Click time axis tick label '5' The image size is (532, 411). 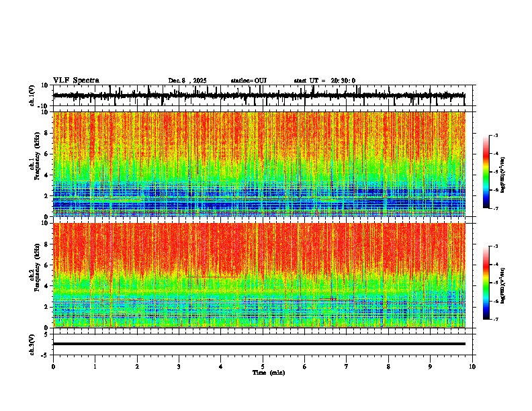click(x=263, y=367)
